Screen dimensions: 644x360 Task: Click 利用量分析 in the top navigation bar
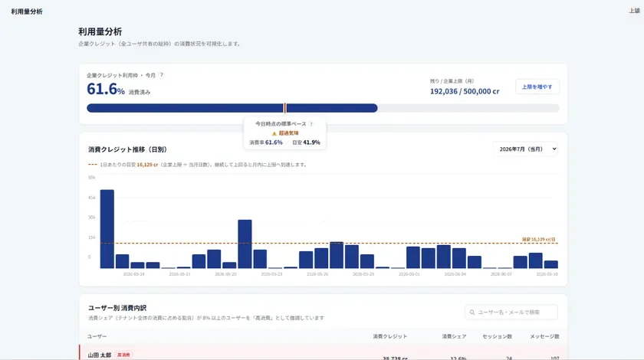point(27,11)
